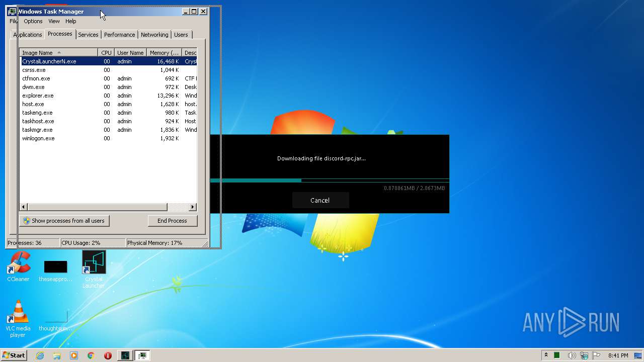Maximize the Task Manager window
This screenshot has height=362, width=644.
[194, 12]
